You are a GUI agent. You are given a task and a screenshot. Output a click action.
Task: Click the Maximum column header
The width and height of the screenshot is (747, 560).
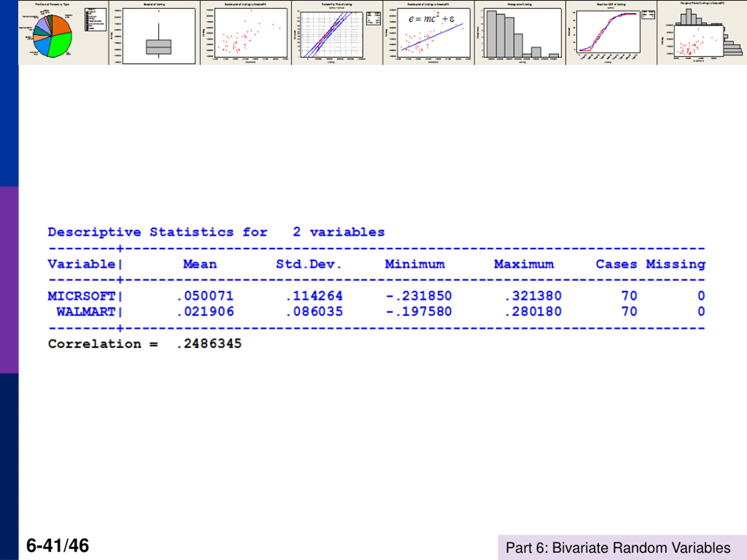pyautogui.click(x=524, y=264)
